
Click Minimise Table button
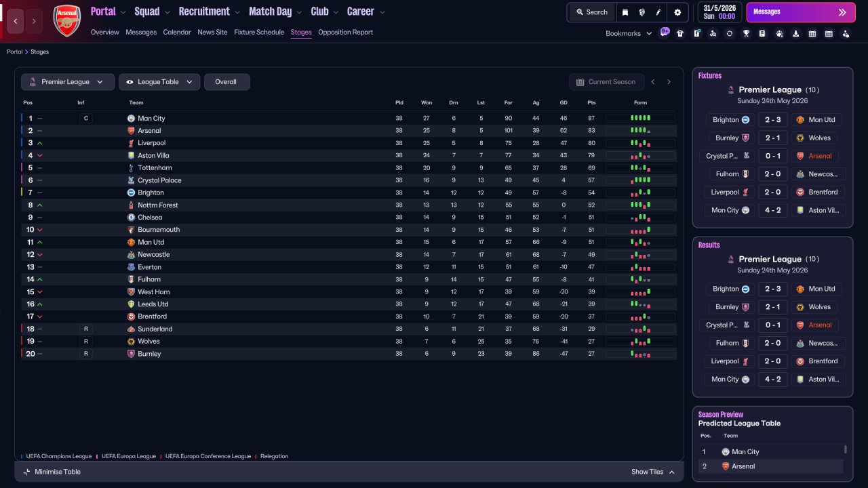(x=52, y=472)
